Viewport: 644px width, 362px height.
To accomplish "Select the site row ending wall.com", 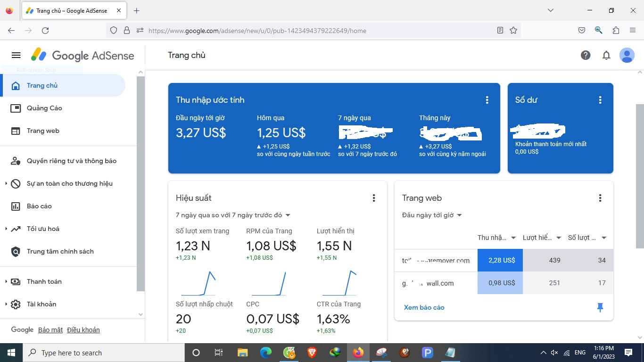I will [504, 283].
